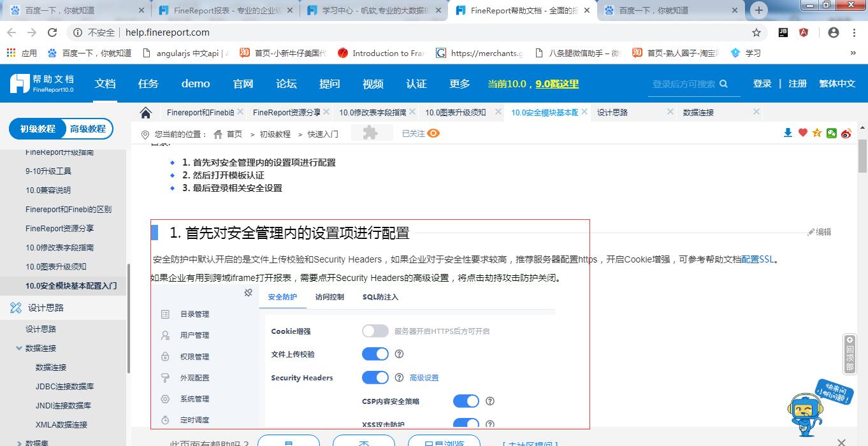Screen dimensions: 868x446
Task: Close the 10.0图表升级须知 document tab
Action: click(498, 111)
